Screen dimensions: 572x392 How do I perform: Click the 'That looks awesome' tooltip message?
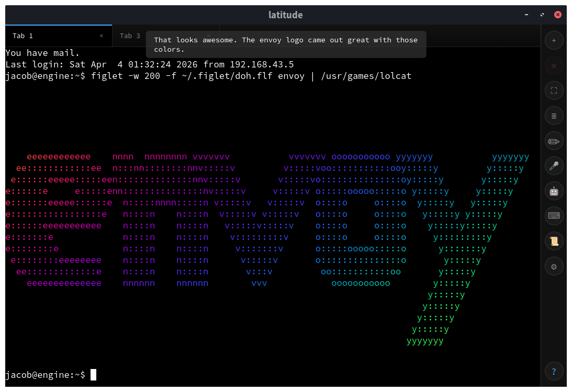286,44
